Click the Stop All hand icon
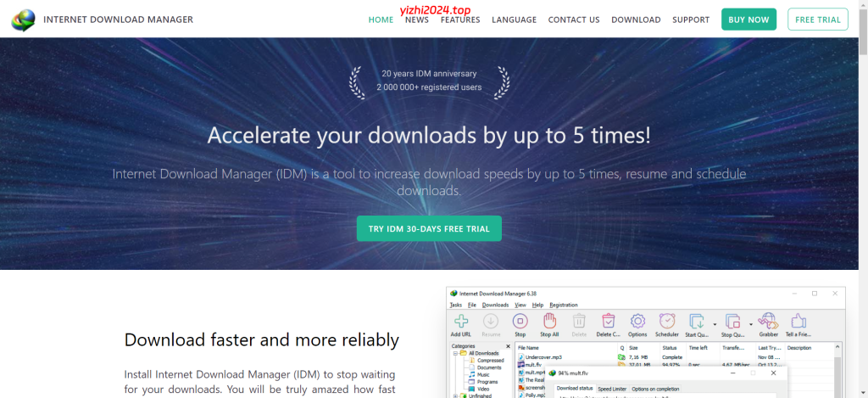 (x=549, y=322)
